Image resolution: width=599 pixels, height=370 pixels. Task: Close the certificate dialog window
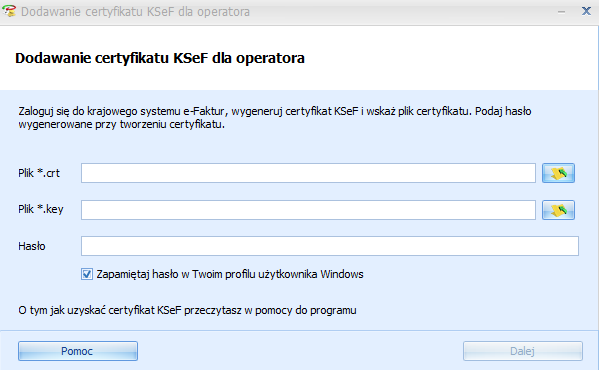coord(586,11)
